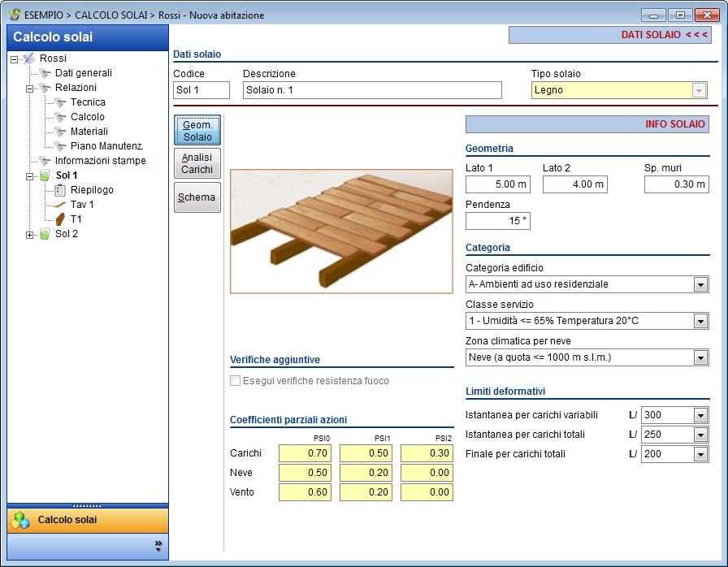Click the Pendenza input field
This screenshot has width=728, height=567.
point(498,221)
